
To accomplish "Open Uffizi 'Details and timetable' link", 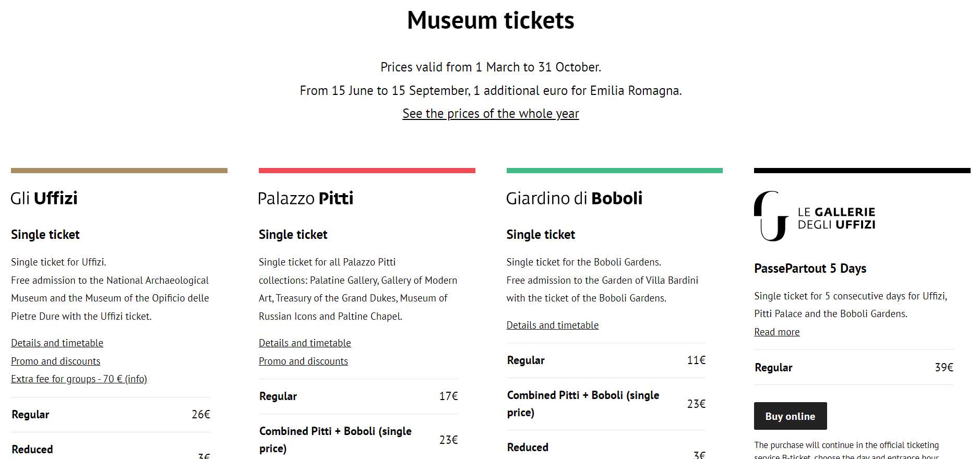I will (x=57, y=343).
